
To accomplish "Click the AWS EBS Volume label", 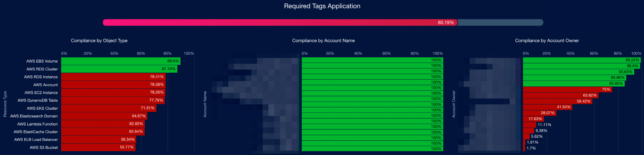I will click(42, 61).
